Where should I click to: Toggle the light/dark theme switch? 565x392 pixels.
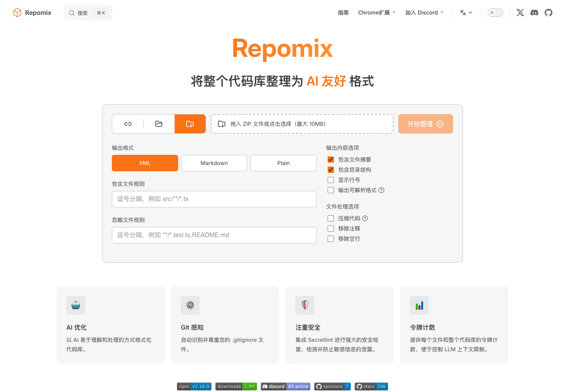pyautogui.click(x=495, y=13)
